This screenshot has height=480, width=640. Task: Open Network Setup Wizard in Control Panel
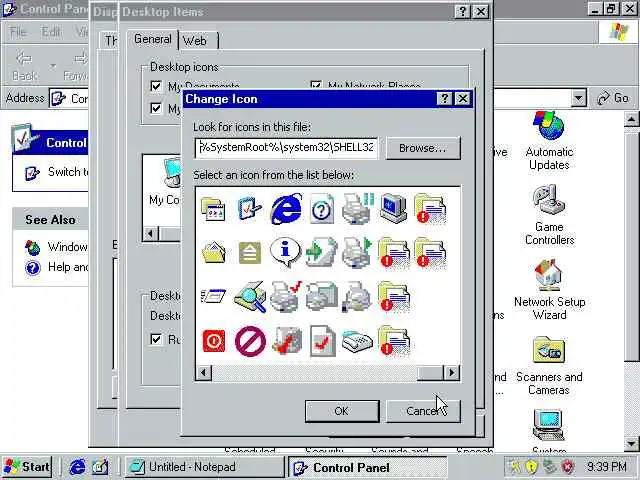point(549,290)
